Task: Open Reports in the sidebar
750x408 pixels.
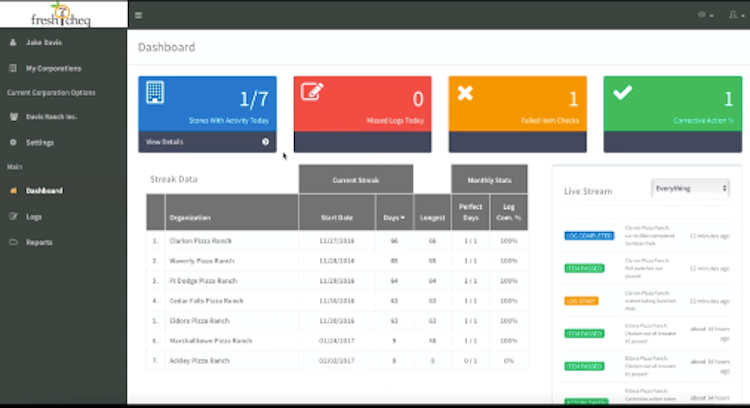Action: point(39,243)
